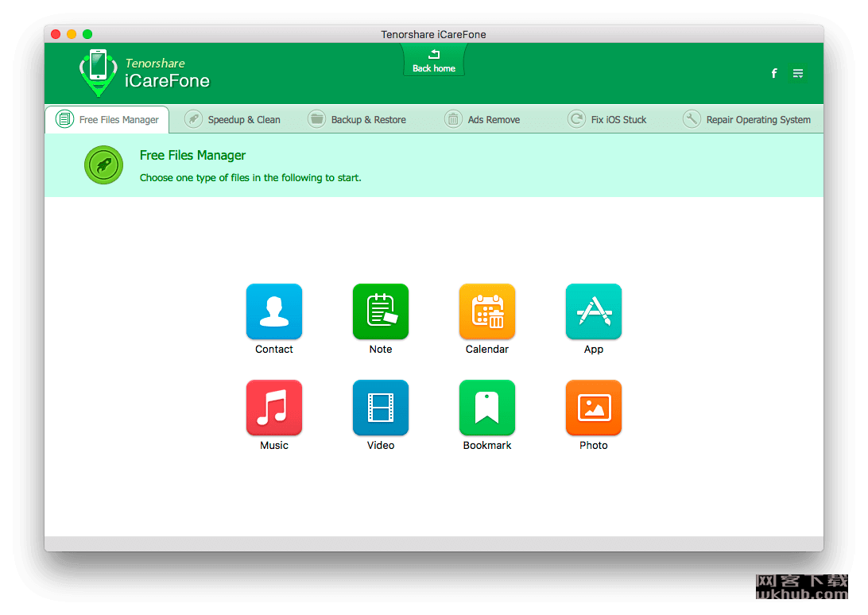Open the App manager icon
The height and width of the screenshot is (615, 868).
tap(594, 311)
